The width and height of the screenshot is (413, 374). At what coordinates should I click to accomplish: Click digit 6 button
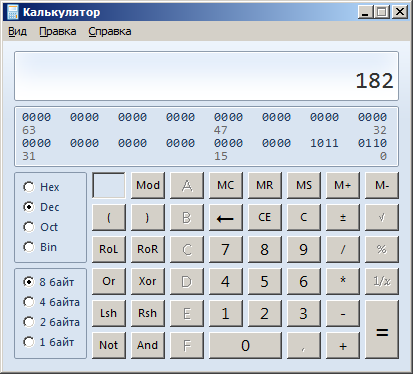tap(304, 281)
